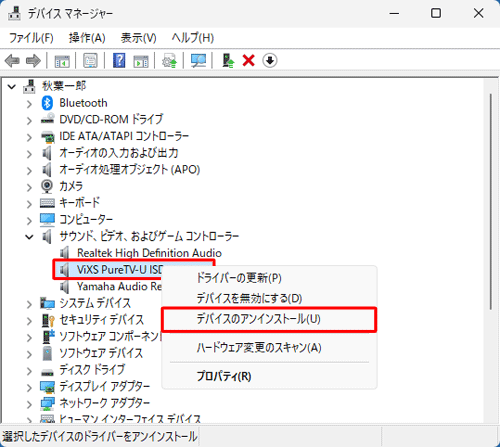Collapse サウンド、ビデオ、およびゲーム コントローラー category
The image size is (500, 447).
(x=29, y=237)
